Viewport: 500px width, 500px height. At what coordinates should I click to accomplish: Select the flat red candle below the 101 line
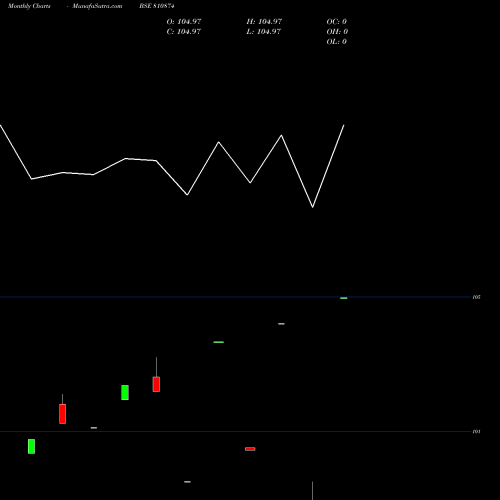(x=250, y=449)
